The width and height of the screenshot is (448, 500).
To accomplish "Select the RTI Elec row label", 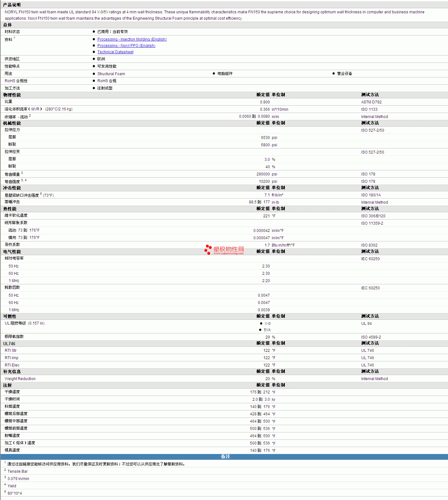I will [12, 365].
